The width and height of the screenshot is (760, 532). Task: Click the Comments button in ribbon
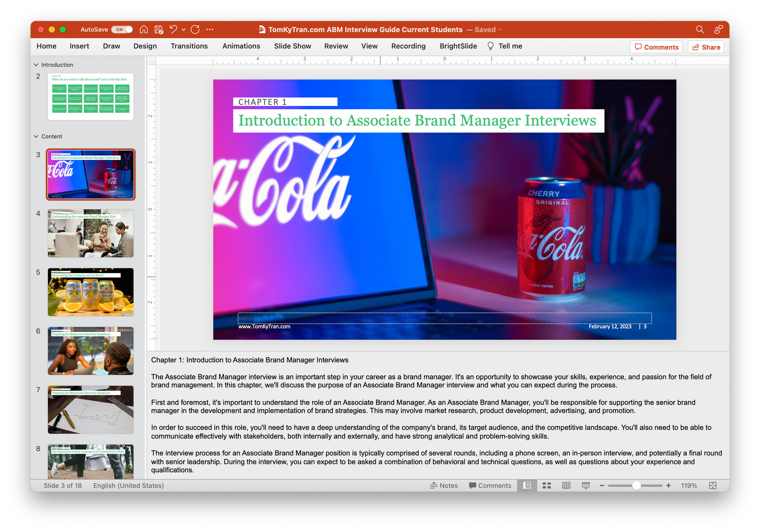[656, 47]
